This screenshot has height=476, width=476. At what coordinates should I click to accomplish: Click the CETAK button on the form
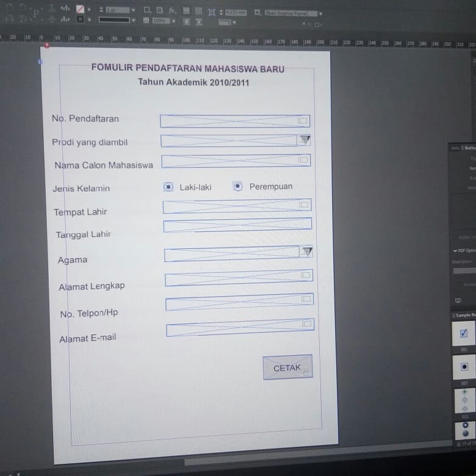pos(287,367)
